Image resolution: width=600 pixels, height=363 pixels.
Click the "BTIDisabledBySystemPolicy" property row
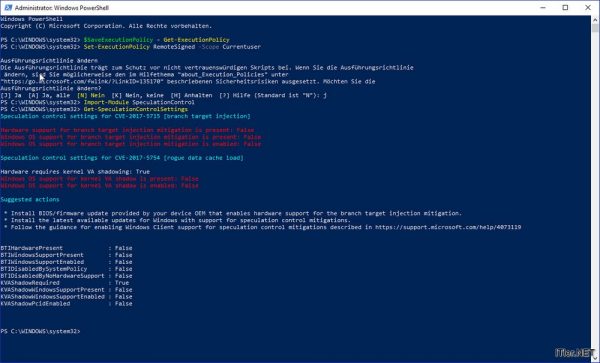(x=66, y=269)
